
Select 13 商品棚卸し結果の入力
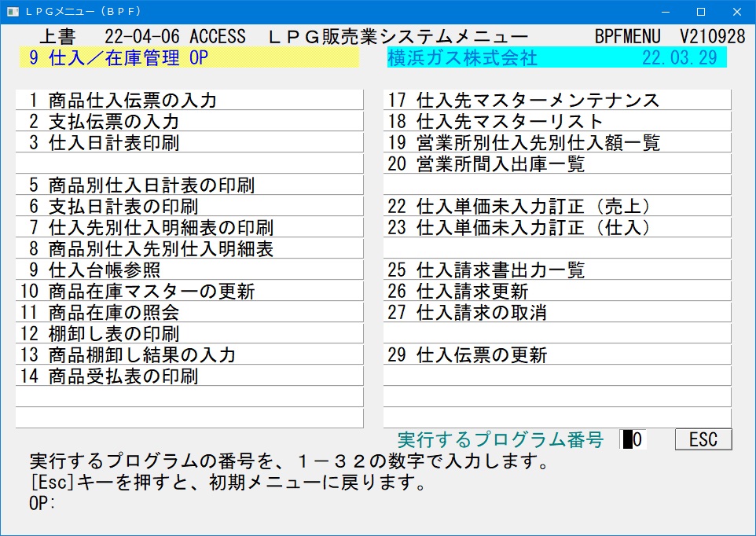tap(189, 354)
